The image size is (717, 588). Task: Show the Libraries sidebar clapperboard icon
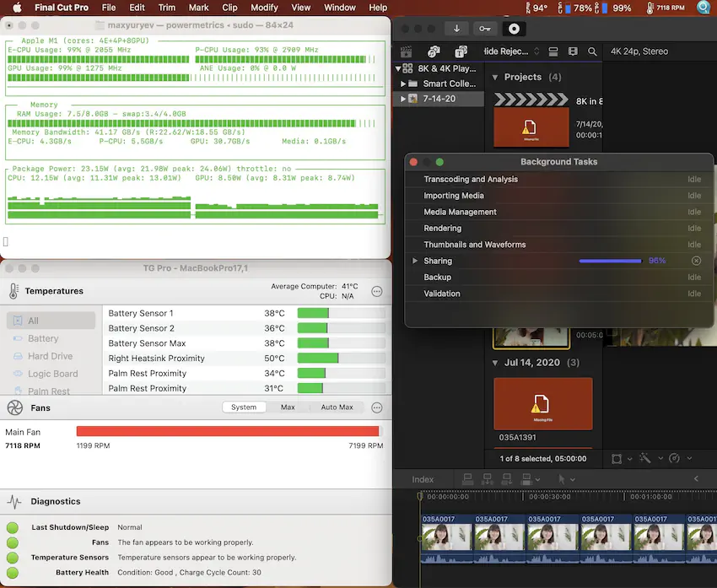tap(406, 51)
